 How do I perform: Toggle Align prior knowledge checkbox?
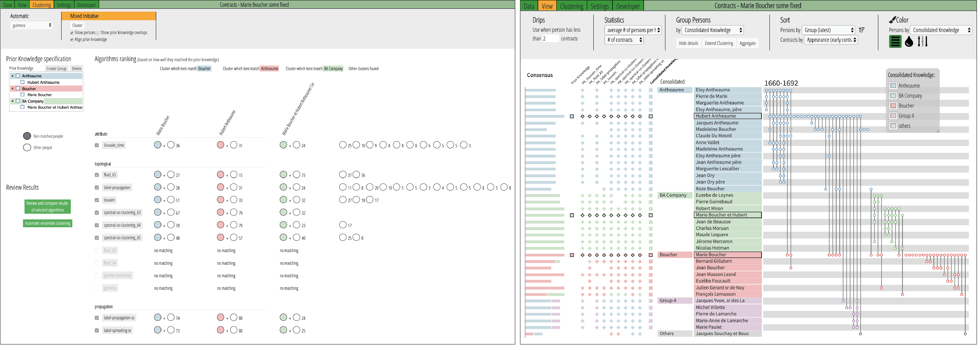click(x=71, y=40)
